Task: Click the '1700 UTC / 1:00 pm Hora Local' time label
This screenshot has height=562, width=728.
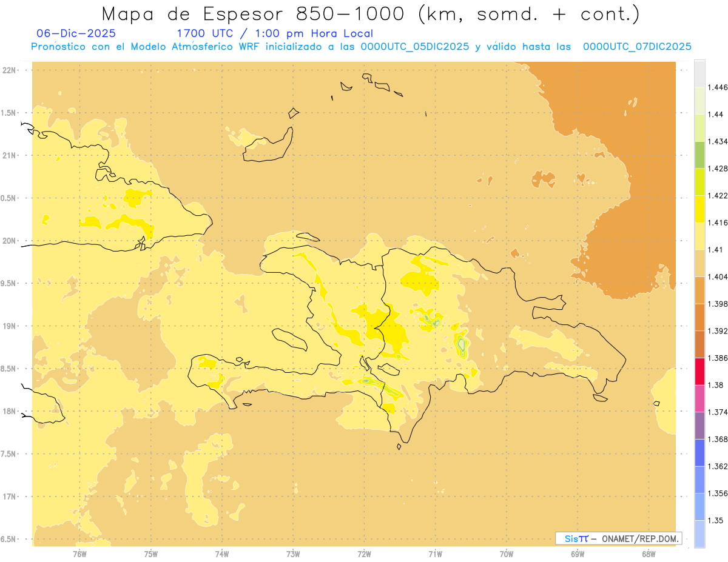Action: [x=275, y=33]
